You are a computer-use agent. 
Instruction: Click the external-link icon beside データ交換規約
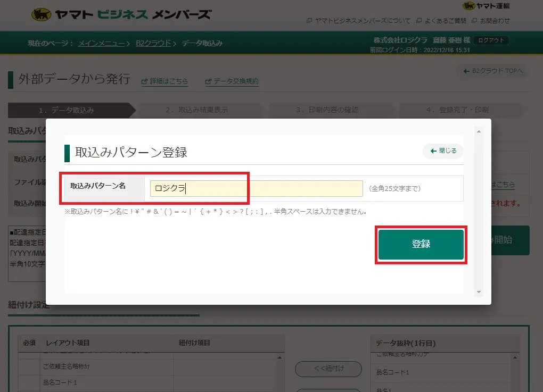click(x=208, y=82)
